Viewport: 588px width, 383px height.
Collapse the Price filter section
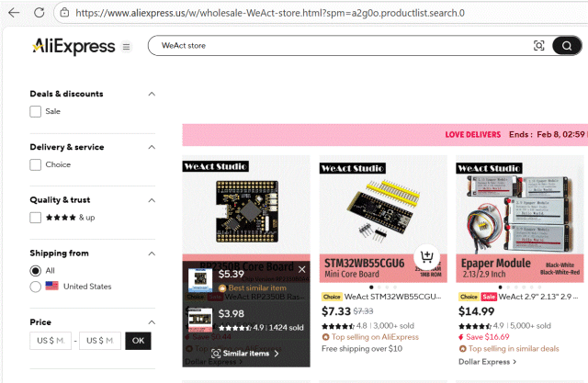152,322
